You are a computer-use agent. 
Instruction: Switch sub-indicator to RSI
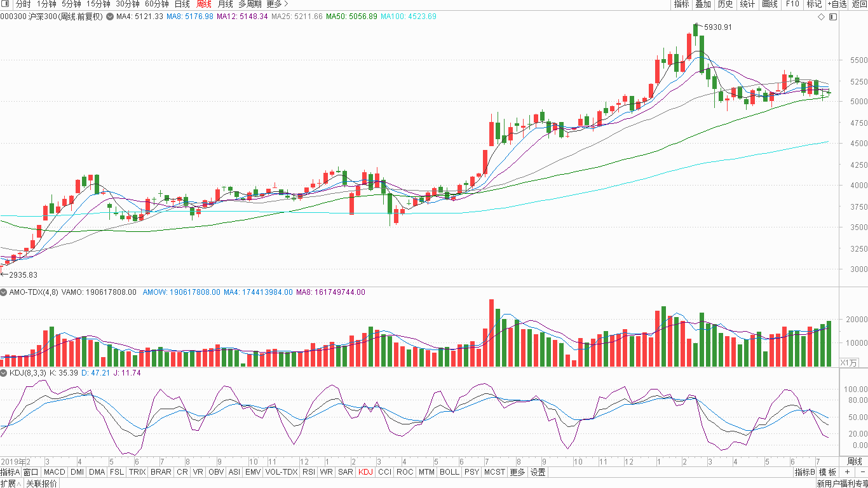pos(309,472)
